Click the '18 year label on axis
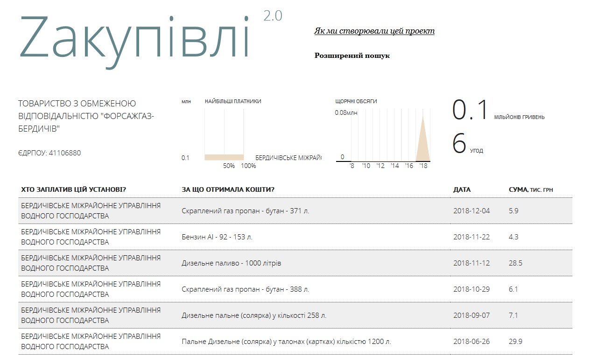This screenshot has height=364, width=611. pos(423,166)
